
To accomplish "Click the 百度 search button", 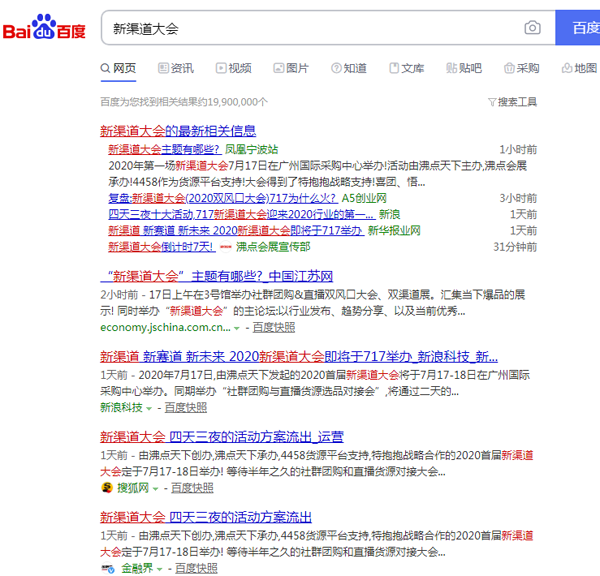I will (x=578, y=28).
